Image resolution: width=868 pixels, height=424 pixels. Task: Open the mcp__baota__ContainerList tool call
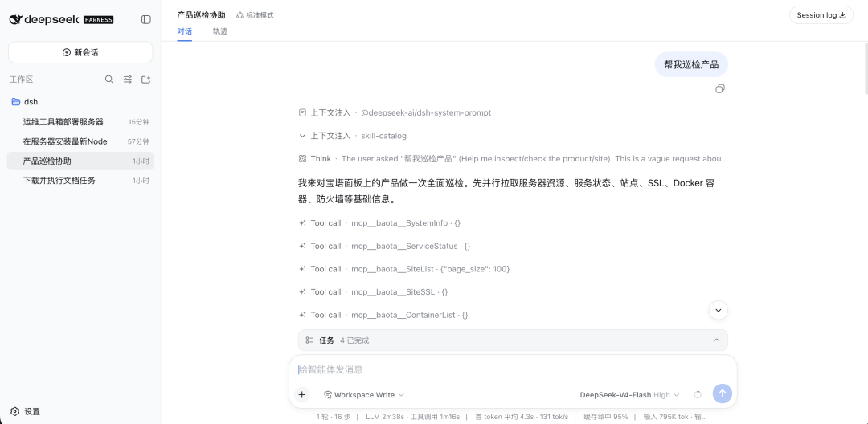click(383, 315)
